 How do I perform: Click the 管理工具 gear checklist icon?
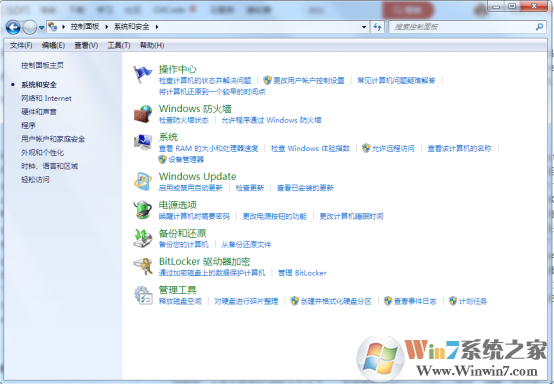[143, 295]
